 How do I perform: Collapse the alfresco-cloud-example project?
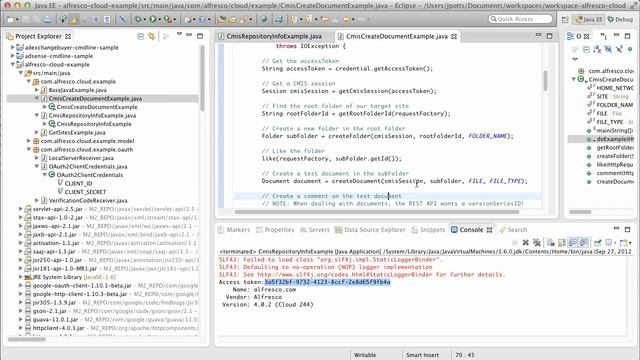click(13, 64)
